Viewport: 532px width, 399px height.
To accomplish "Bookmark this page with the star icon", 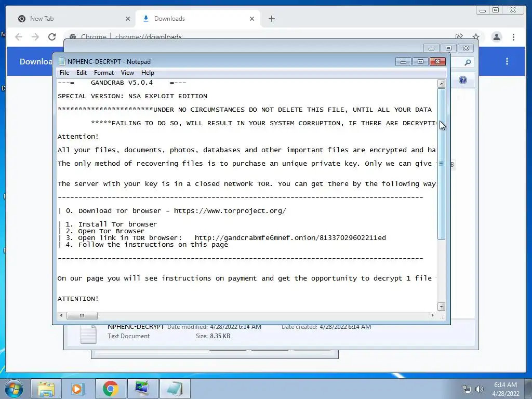I will 476,36.
